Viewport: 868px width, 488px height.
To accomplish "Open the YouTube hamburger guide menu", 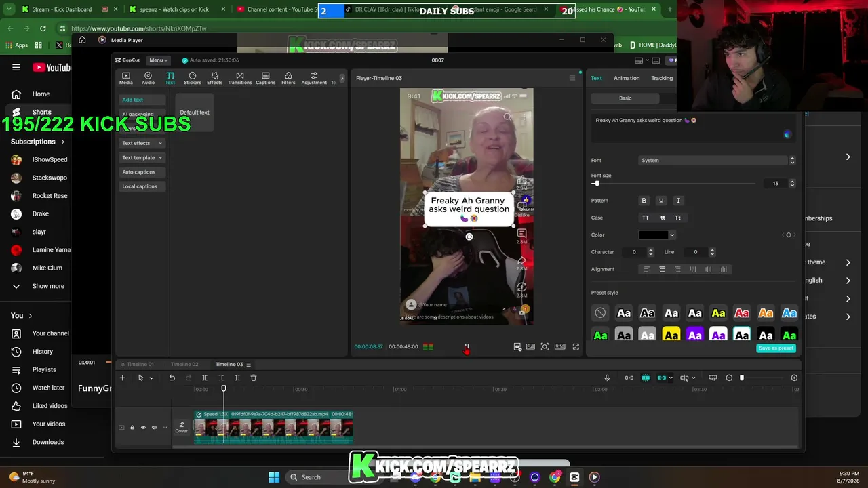I will (16, 67).
